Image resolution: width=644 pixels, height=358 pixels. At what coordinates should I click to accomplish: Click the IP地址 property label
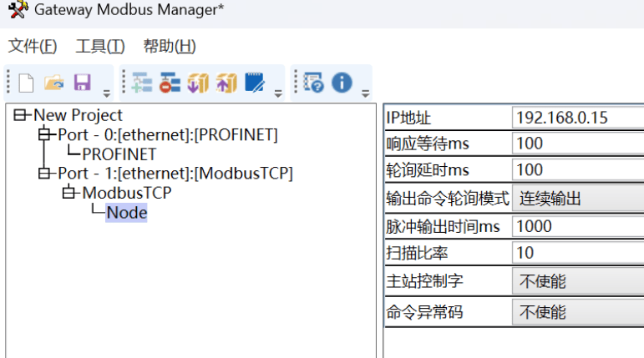click(408, 118)
